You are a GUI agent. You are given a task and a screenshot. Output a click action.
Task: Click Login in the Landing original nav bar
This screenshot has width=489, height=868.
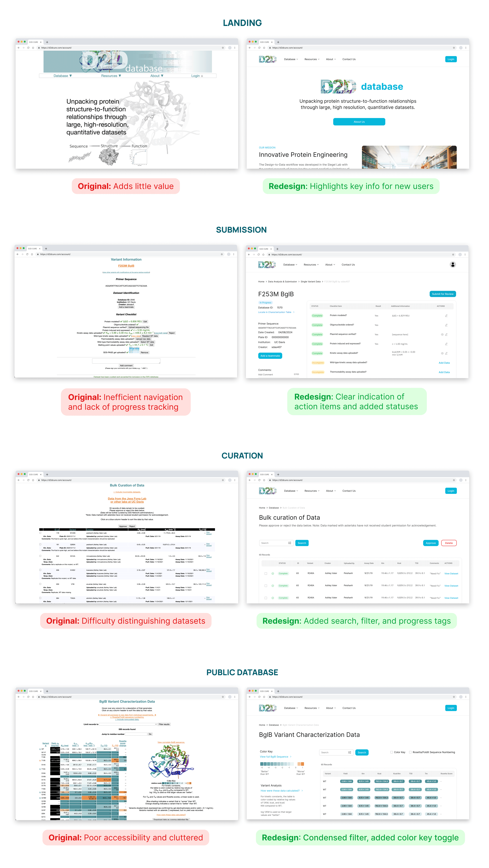[x=197, y=76]
